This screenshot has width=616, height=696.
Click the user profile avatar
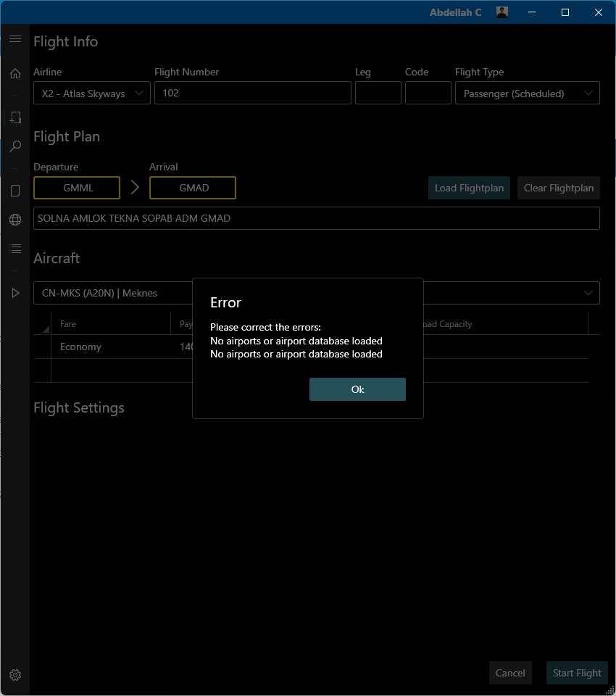point(501,12)
